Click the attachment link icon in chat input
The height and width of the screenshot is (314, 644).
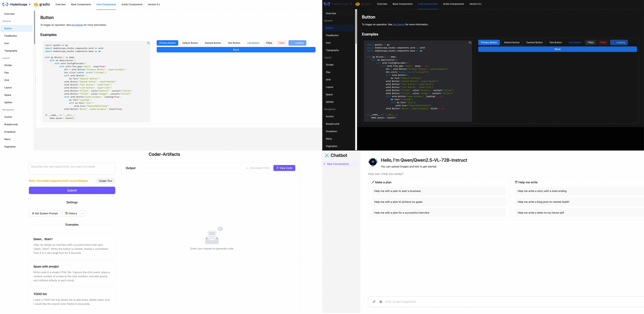[x=374, y=302]
